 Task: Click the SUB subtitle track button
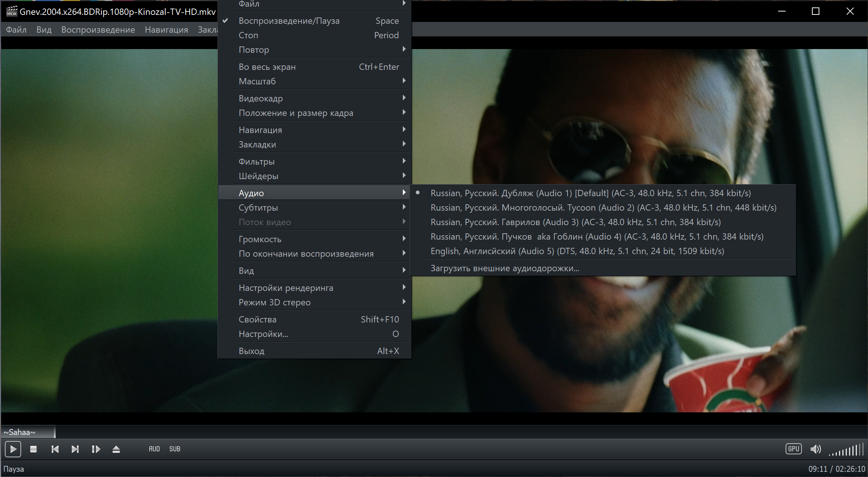pyautogui.click(x=174, y=449)
